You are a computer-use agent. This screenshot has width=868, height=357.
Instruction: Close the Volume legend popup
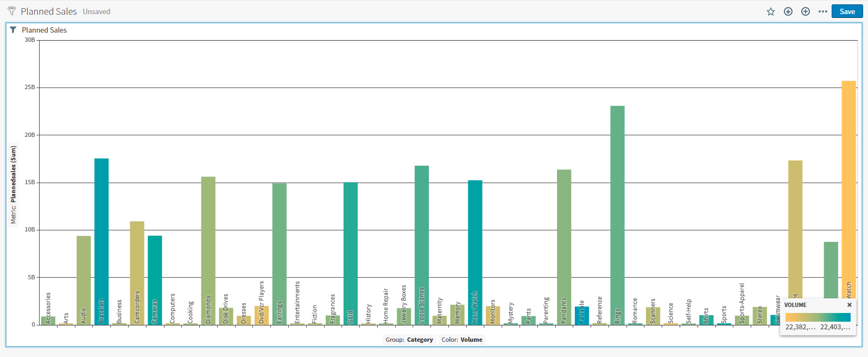coord(850,305)
